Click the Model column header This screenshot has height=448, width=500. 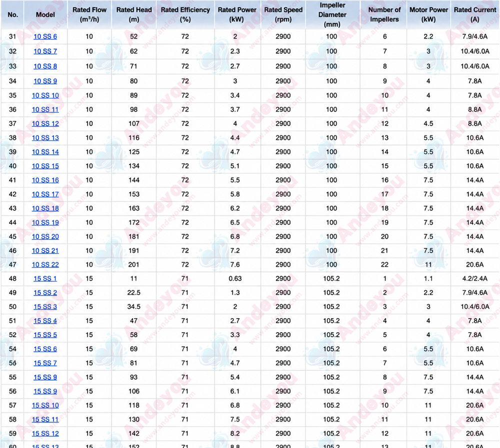coord(45,14)
